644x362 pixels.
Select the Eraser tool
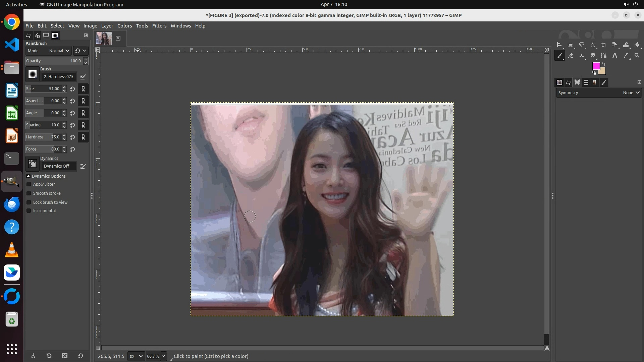[x=571, y=56]
